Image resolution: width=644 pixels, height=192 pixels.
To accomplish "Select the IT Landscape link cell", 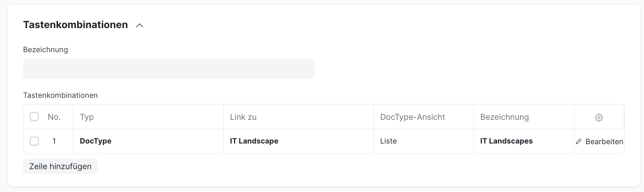I will click(298, 141).
